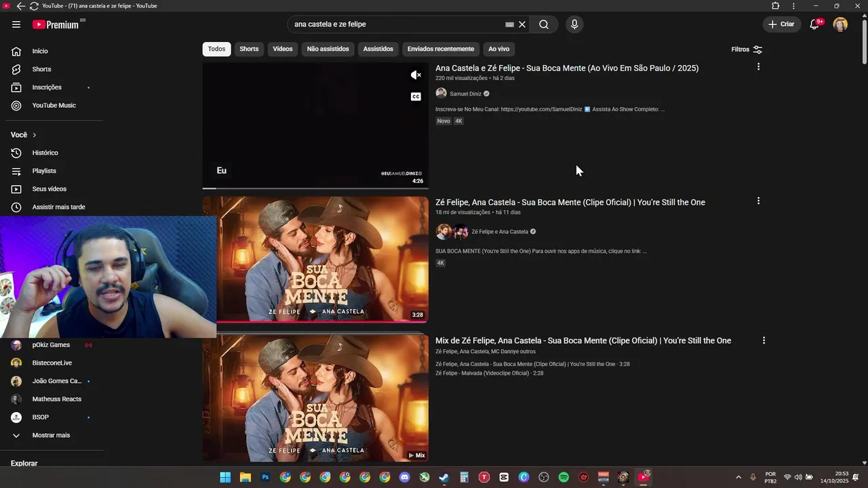Open the Sua Boca Mente Clipe Oficial title
Image resolution: width=868 pixels, height=488 pixels.
coord(570,202)
